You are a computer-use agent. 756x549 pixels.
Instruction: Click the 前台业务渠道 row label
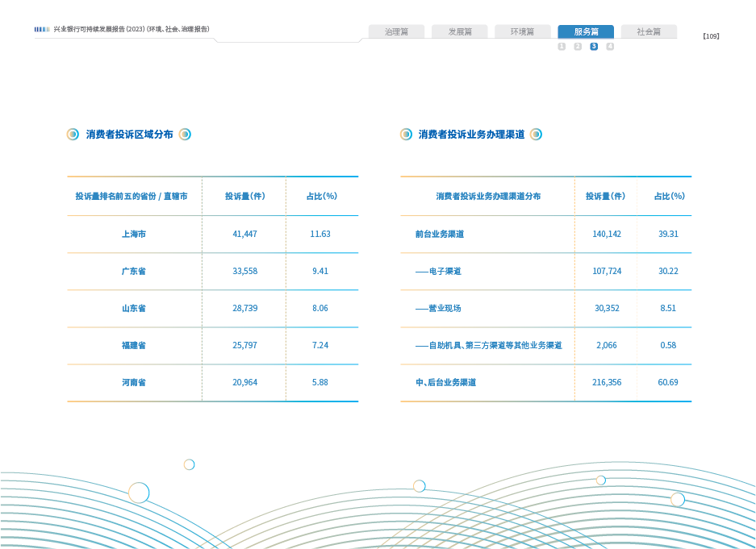pos(440,234)
